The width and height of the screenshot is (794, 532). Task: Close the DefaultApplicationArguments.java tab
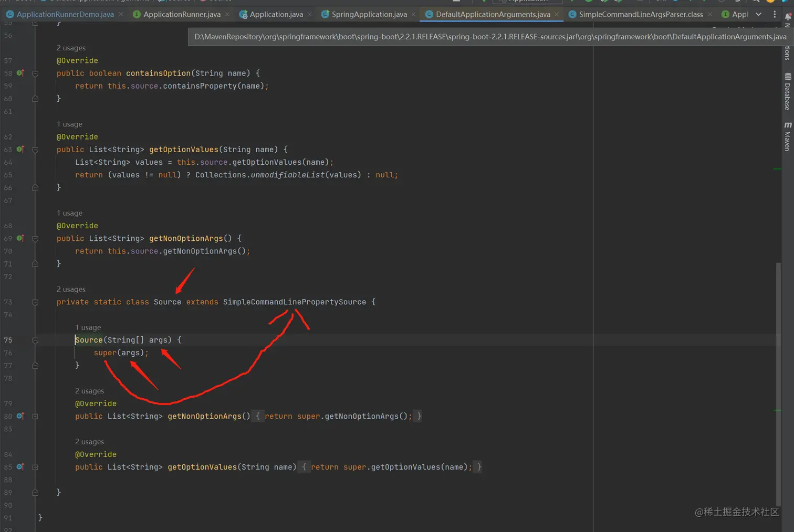[557, 14]
